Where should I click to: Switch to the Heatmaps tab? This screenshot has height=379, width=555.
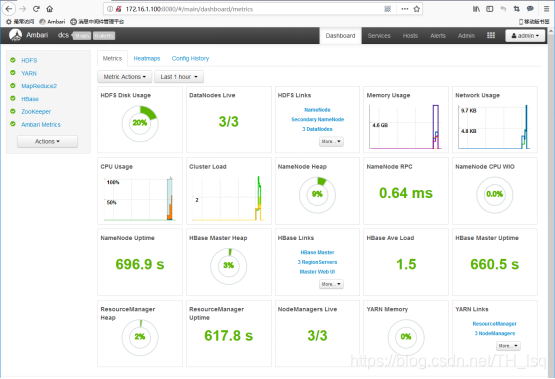click(x=147, y=58)
